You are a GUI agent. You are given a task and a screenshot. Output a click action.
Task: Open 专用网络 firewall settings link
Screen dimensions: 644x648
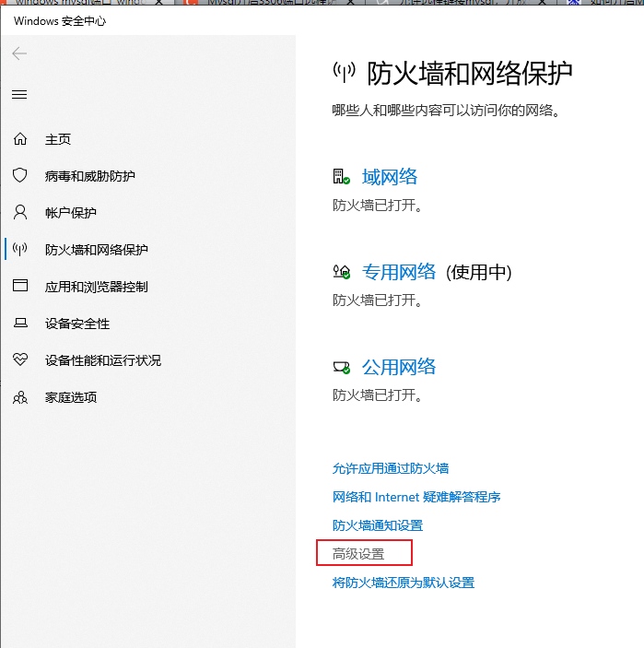399,272
